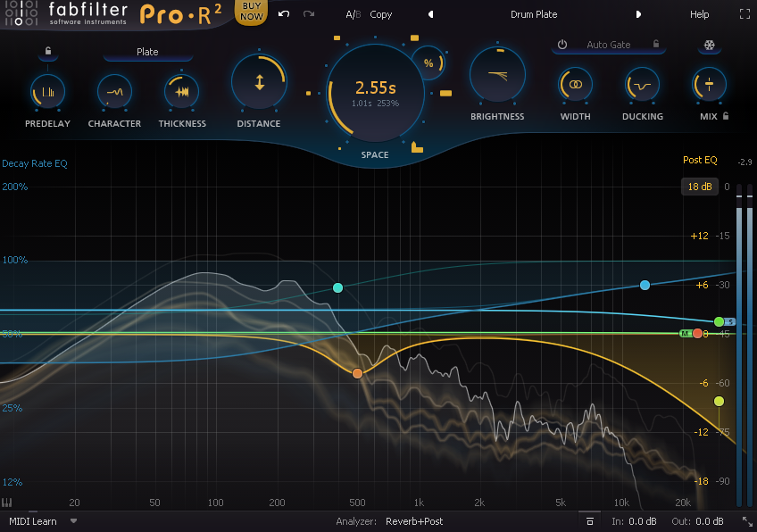Click the orange Decay Rate EQ node
The image size is (757, 532).
pos(357,373)
